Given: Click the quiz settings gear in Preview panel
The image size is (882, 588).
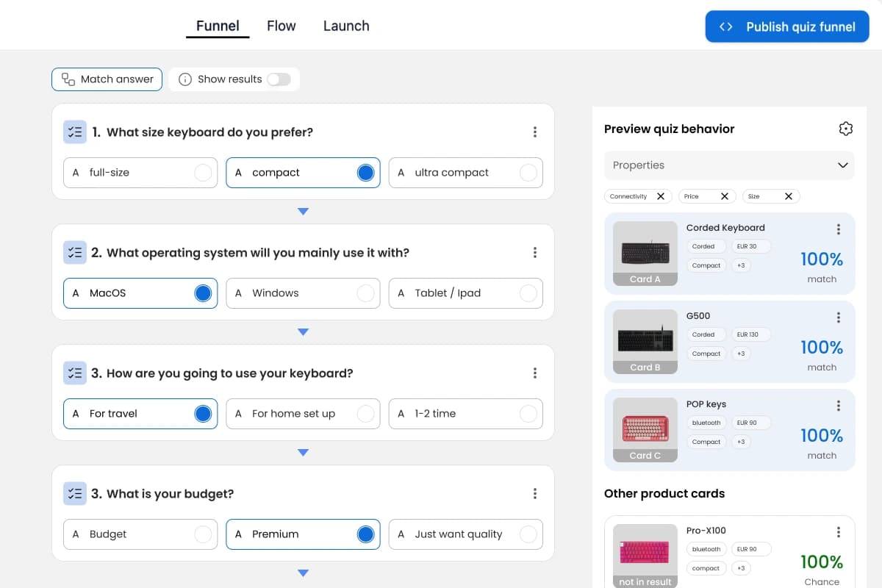Looking at the screenshot, I should 845,128.
